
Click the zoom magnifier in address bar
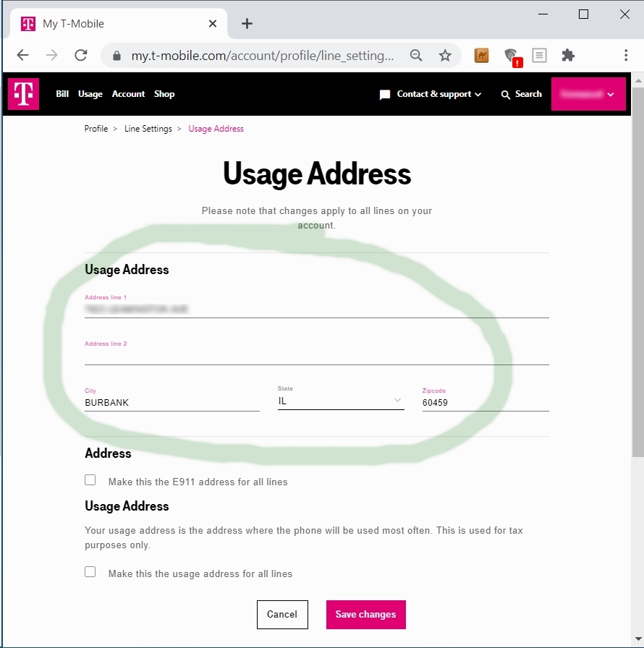[416, 55]
